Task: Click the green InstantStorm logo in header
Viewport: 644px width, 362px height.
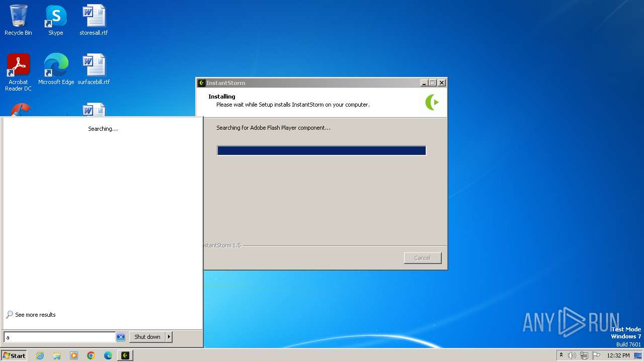Action: tap(432, 102)
